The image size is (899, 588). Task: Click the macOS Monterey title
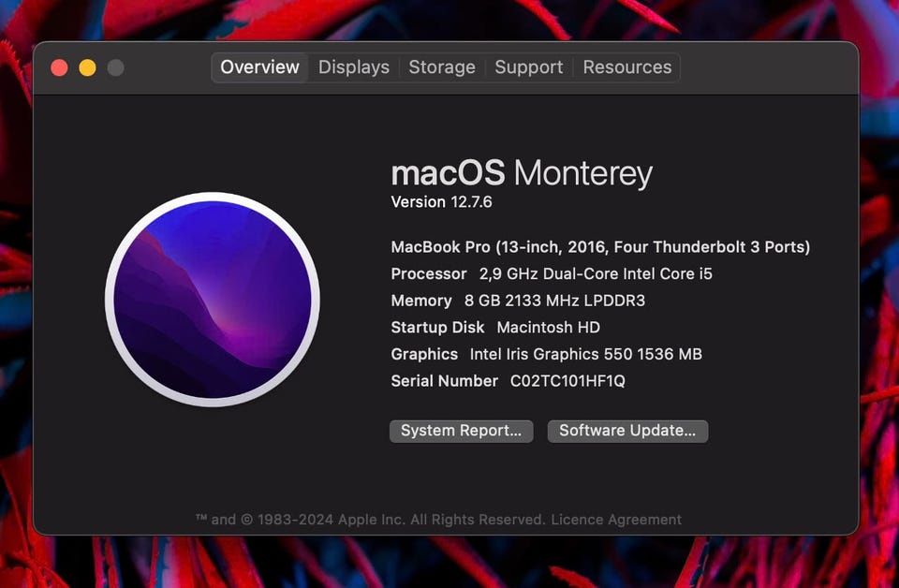(522, 173)
